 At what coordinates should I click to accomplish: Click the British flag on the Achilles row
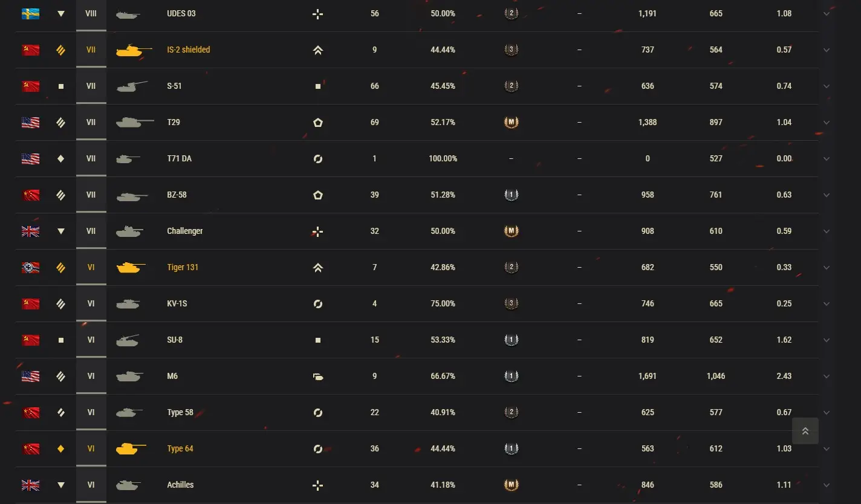(31, 485)
